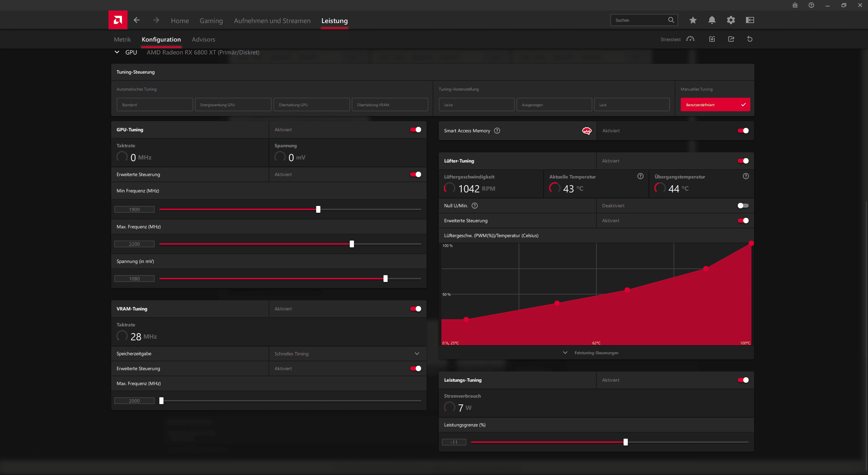Open the Home tab
868x475 pixels.
click(180, 21)
